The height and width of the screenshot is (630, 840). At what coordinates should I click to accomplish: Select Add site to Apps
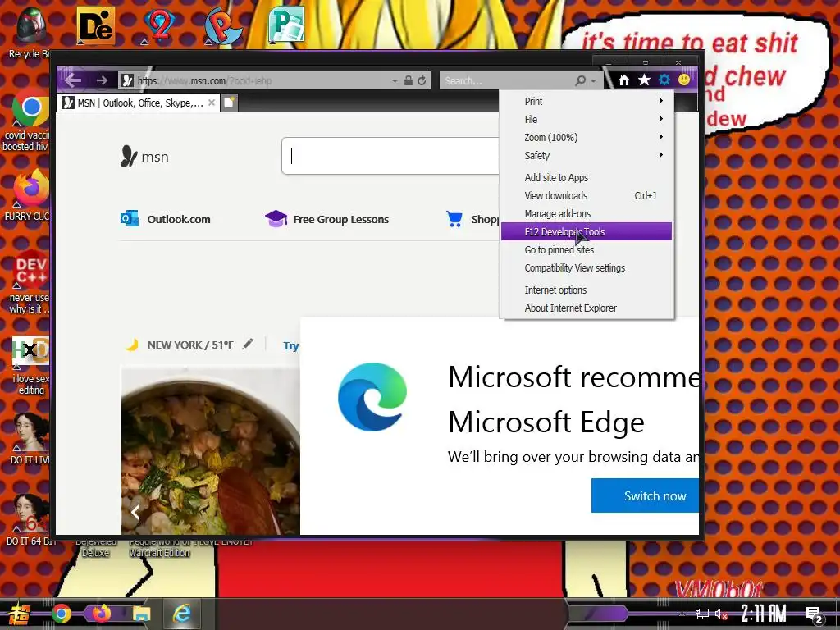[587, 177]
